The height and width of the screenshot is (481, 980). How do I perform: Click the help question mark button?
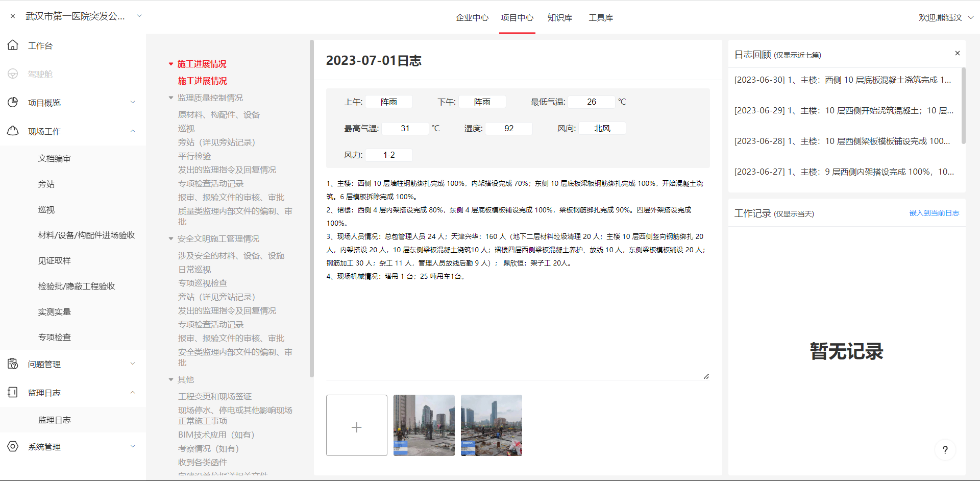945,450
